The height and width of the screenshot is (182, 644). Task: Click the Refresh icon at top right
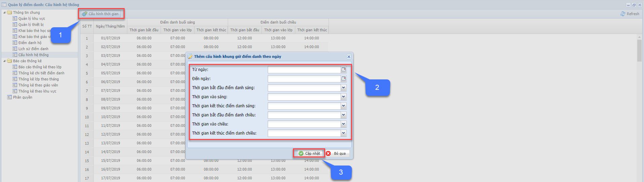(622, 14)
